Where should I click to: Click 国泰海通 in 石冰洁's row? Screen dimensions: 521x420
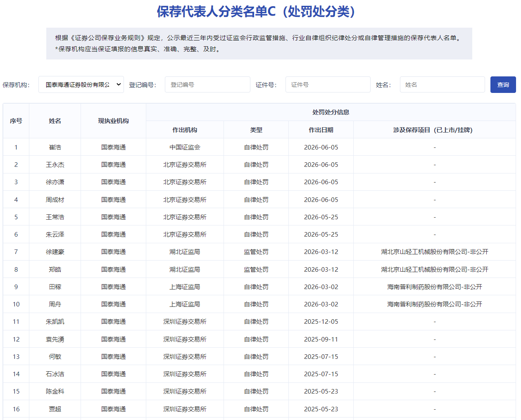pos(113,374)
